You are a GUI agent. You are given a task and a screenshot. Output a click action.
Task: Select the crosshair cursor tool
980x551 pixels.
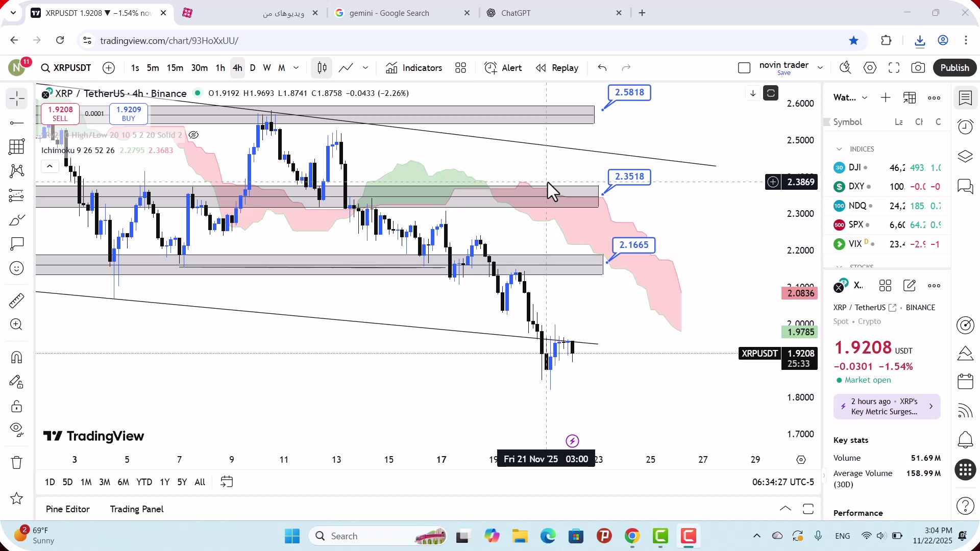[x=17, y=98]
